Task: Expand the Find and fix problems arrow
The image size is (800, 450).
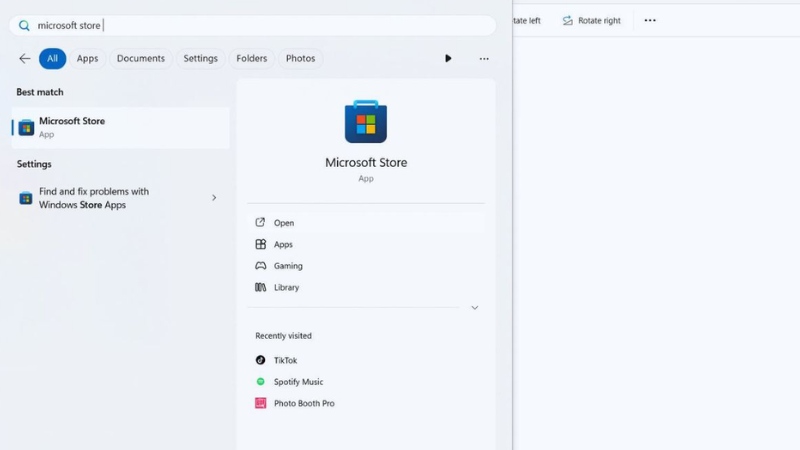Action: coord(214,198)
